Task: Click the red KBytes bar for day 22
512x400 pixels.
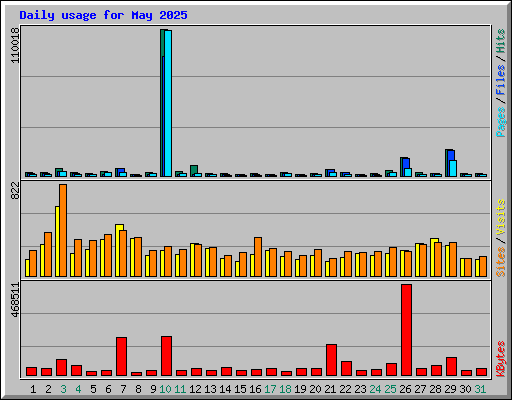Action: (346, 369)
